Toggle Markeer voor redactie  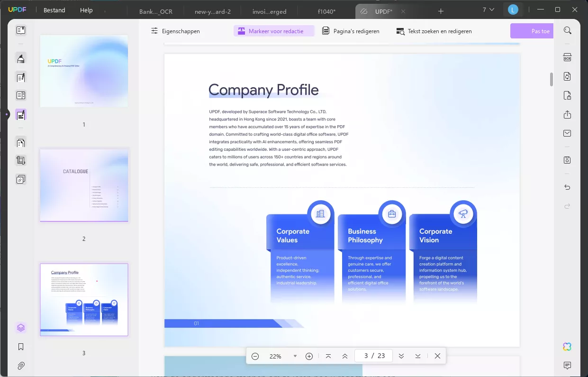click(x=274, y=31)
